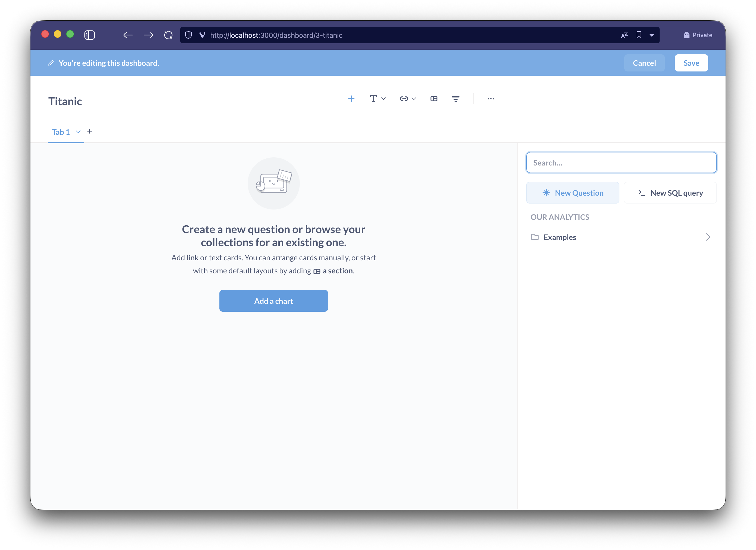The width and height of the screenshot is (756, 550).
Task: Cancel editing the dashboard
Action: pos(644,63)
